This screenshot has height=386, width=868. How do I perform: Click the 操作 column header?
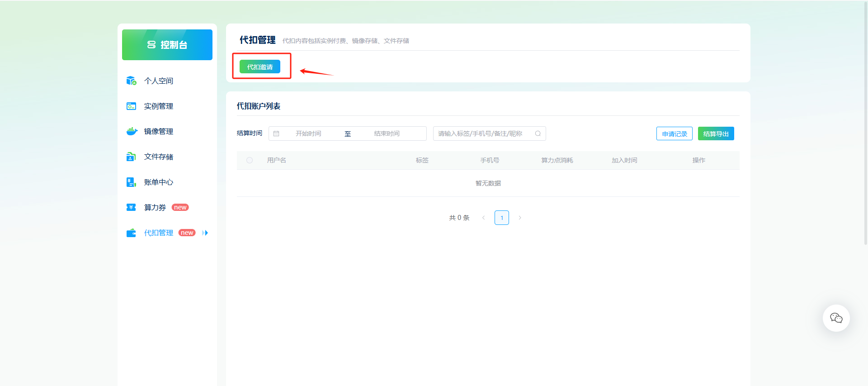pyautogui.click(x=699, y=160)
